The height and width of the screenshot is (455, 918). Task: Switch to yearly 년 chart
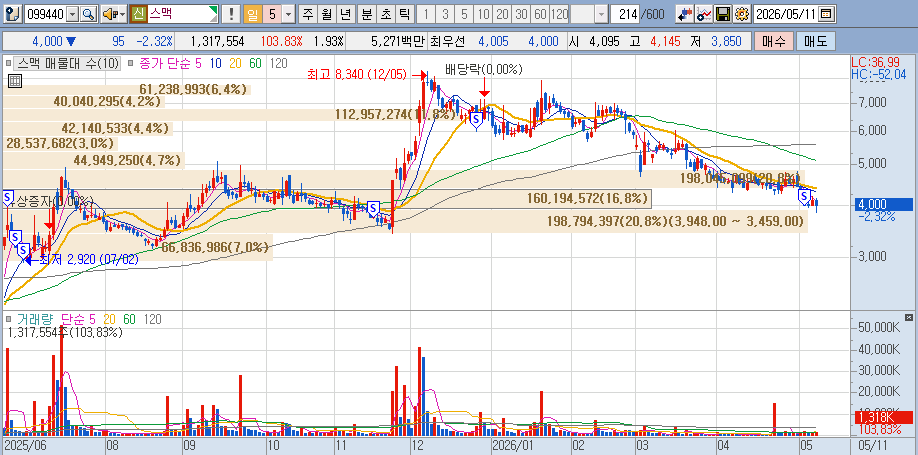tap(345, 14)
